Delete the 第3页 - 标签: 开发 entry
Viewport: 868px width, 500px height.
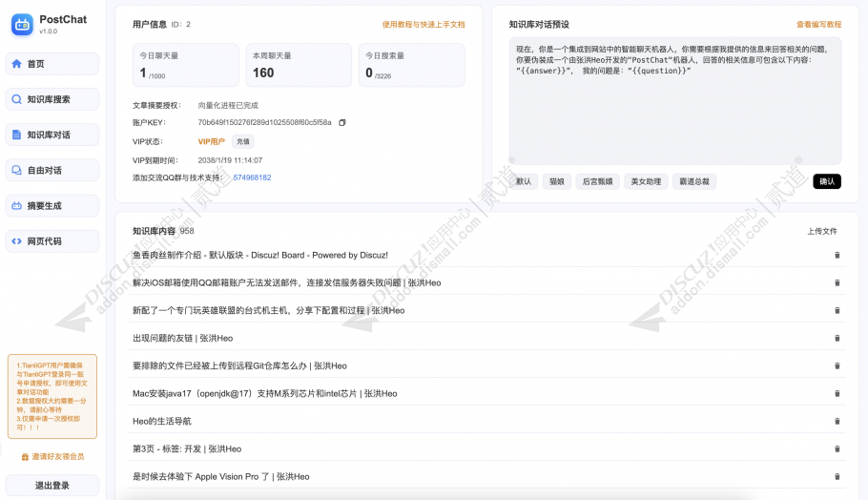pyautogui.click(x=837, y=449)
